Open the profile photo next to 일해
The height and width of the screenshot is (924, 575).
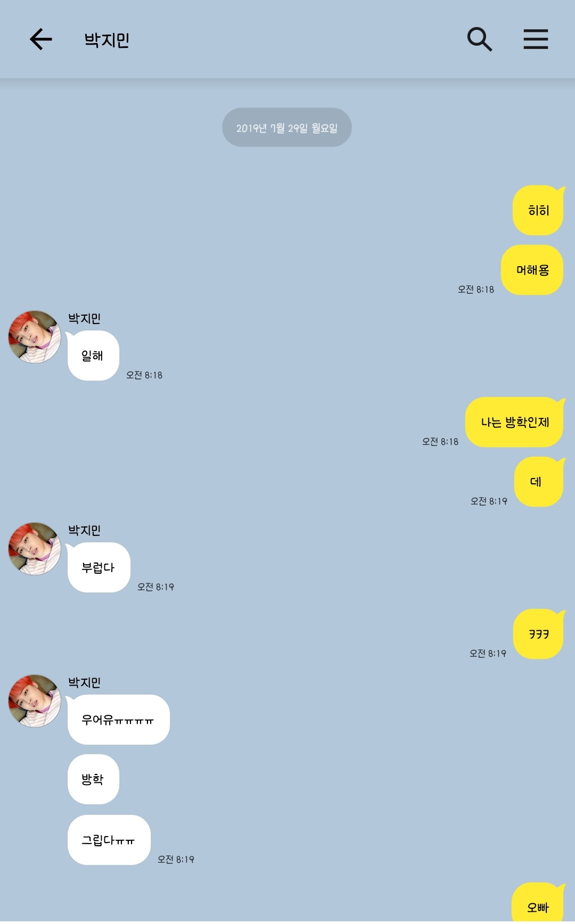click(35, 337)
